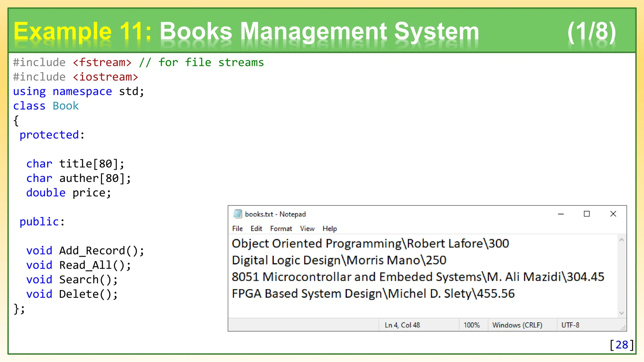Open the Help menu in Notepad
The width and height of the screenshot is (644, 362).
pos(330,229)
